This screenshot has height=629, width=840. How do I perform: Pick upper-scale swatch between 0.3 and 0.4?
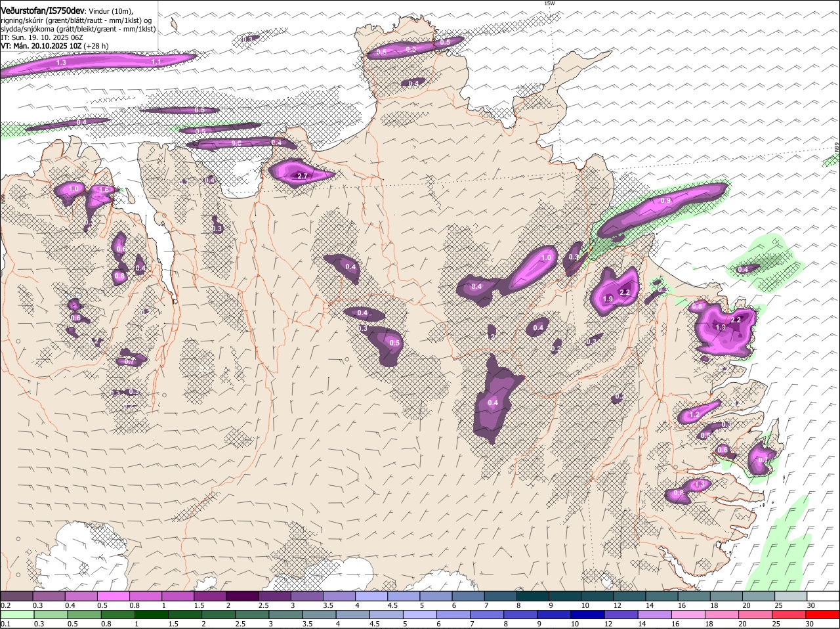coord(49,596)
